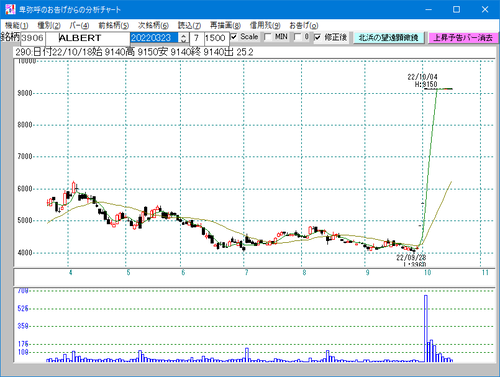This screenshot has height=377, width=500.
Task: Open the 信用残(9) menu
Action: tap(265, 25)
